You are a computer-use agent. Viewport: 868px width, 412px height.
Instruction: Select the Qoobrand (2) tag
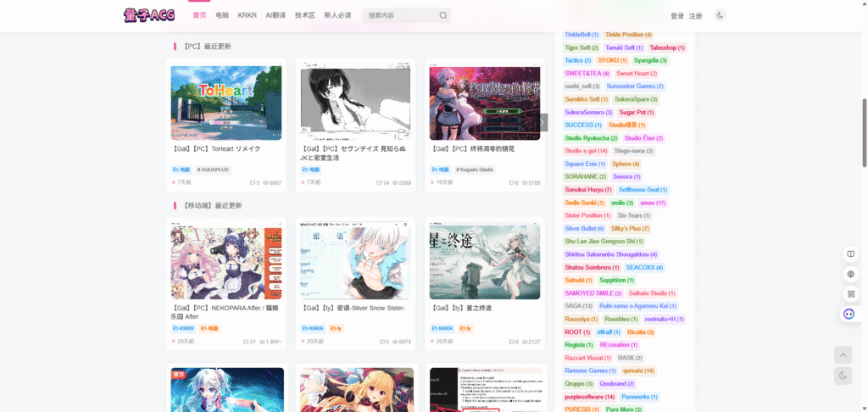(x=616, y=383)
